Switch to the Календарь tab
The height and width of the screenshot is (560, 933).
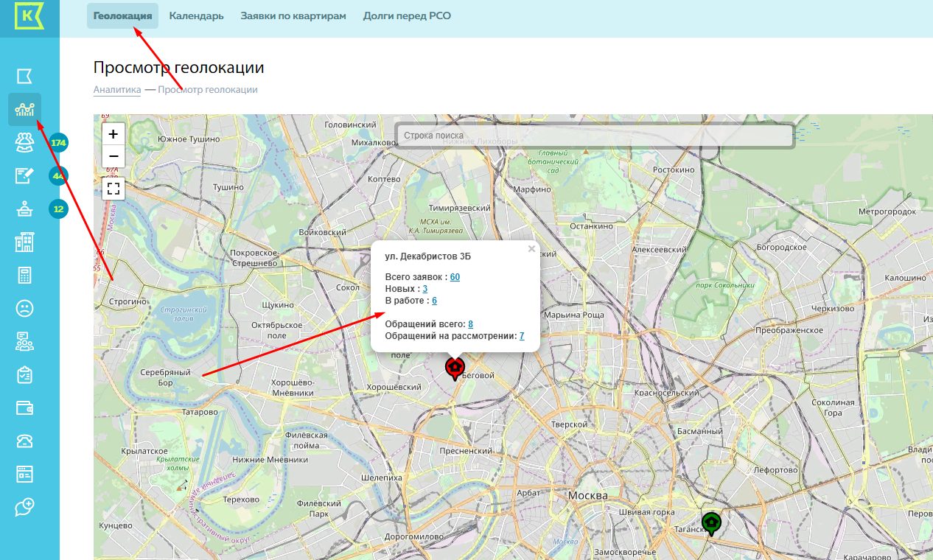[x=196, y=15]
